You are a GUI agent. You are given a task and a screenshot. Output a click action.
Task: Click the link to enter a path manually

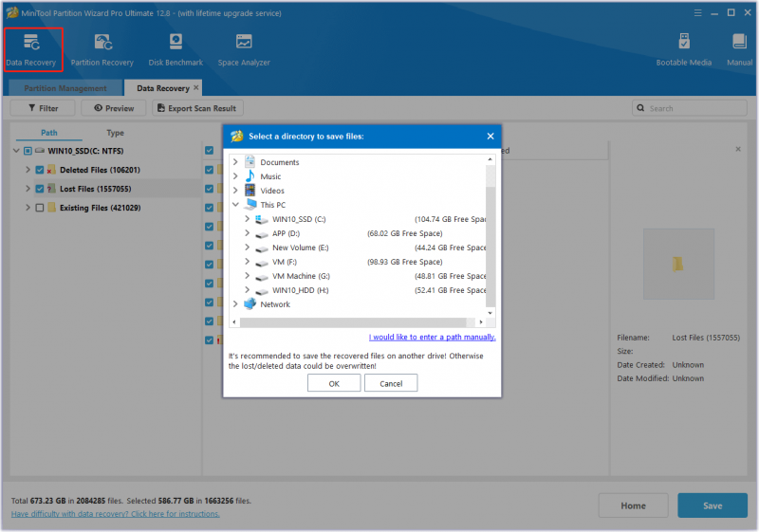point(433,337)
